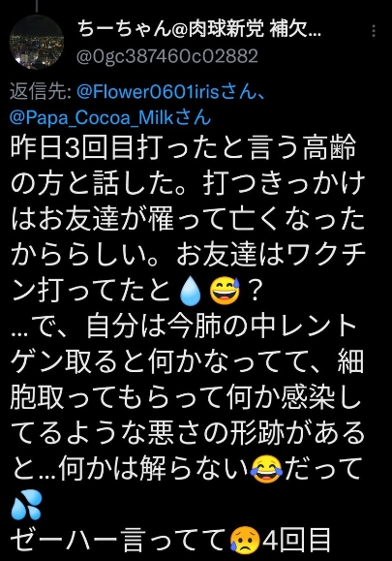Click tweet text line starting 昨日3回目
Screen dimensions: 392x561
pyautogui.click(x=184, y=146)
